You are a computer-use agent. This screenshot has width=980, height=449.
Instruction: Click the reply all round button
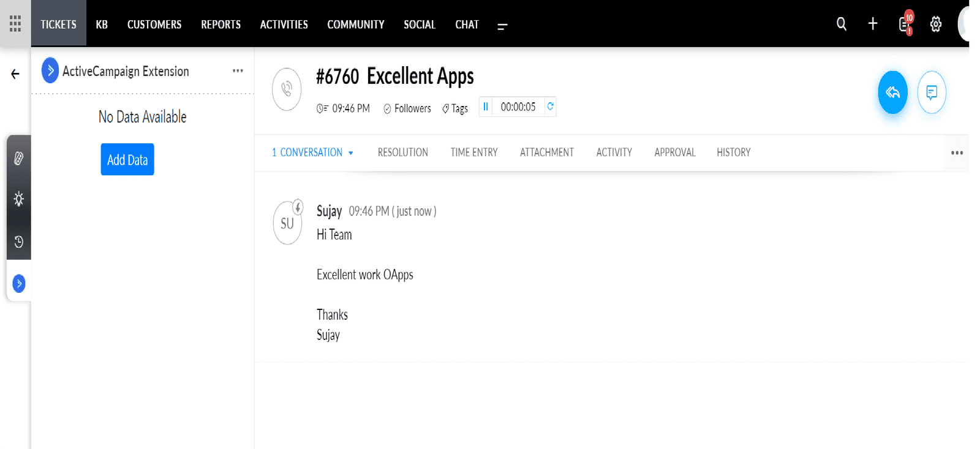pyautogui.click(x=893, y=92)
